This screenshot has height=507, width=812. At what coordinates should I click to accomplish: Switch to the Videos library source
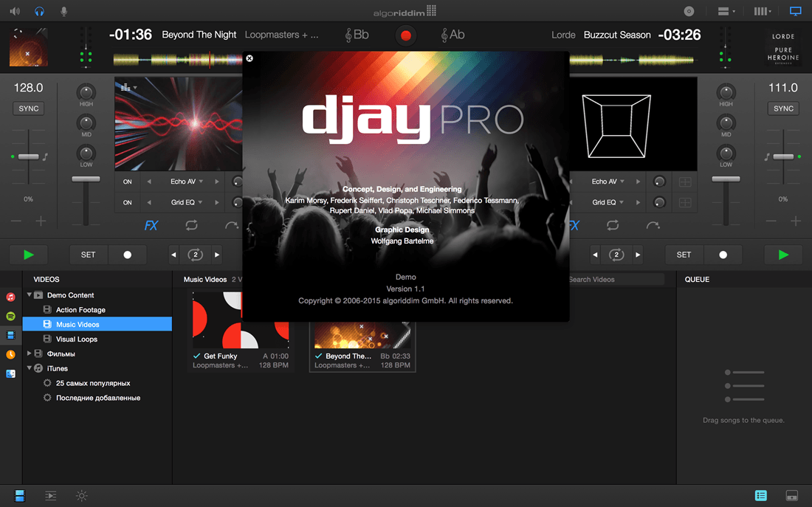(10, 335)
